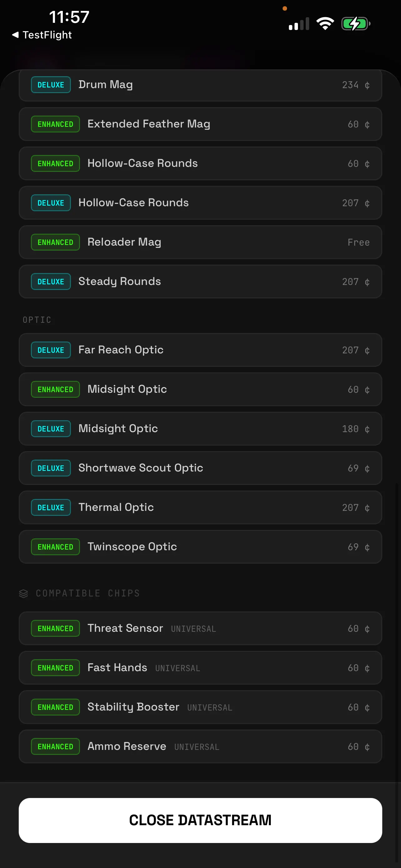Tap the DELUXE badge on Thermal Optic
401x868 pixels.
pyautogui.click(x=51, y=507)
